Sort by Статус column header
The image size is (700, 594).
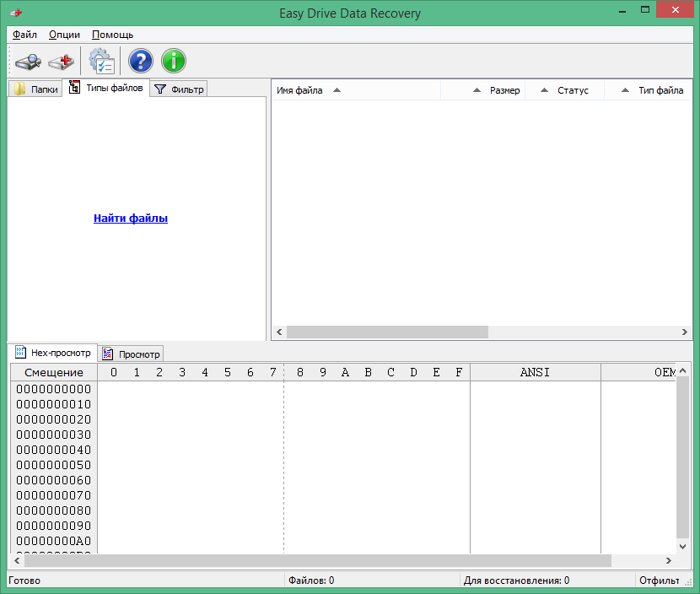[564, 90]
